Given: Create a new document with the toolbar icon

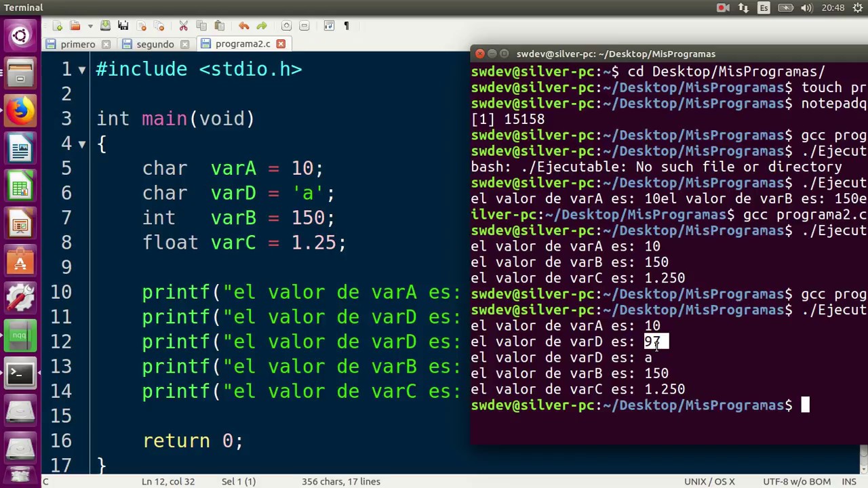Looking at the screenshot, I should 58,26.
